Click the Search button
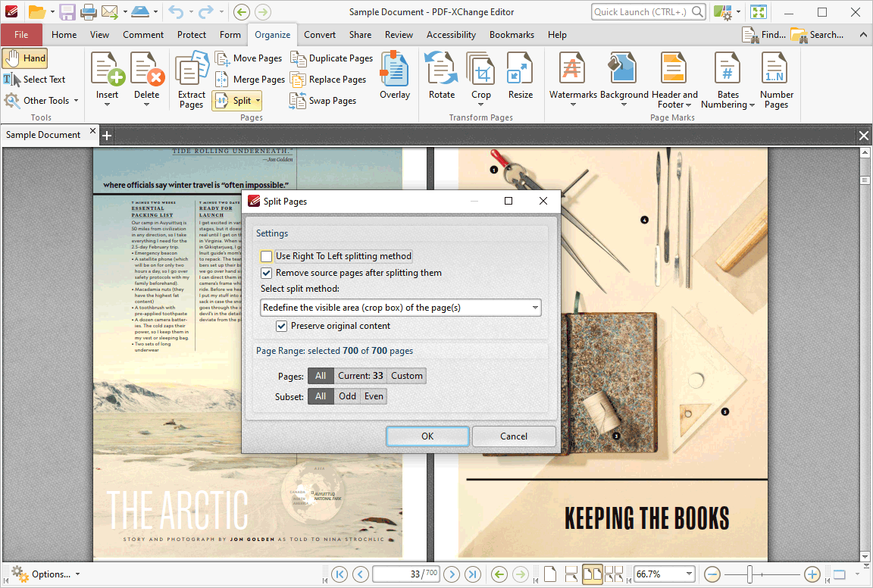 point(818,35)
